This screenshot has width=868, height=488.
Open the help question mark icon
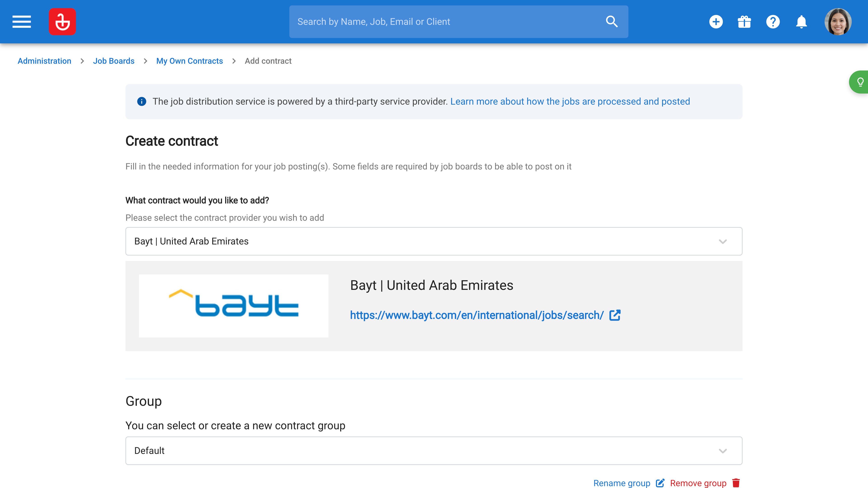tap(773, 21)
